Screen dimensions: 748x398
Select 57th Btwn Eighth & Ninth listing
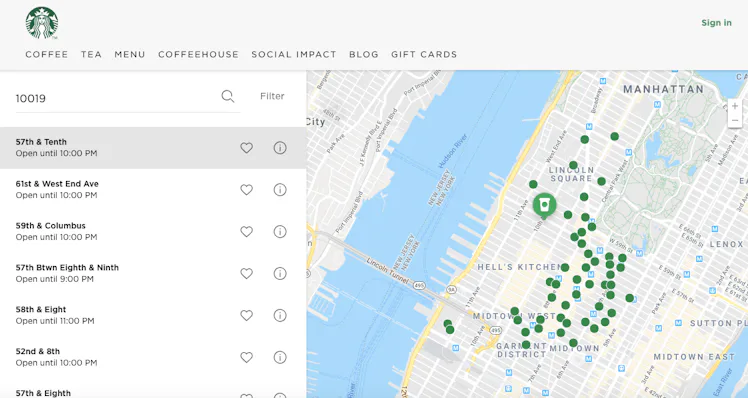tap(153, 273)
